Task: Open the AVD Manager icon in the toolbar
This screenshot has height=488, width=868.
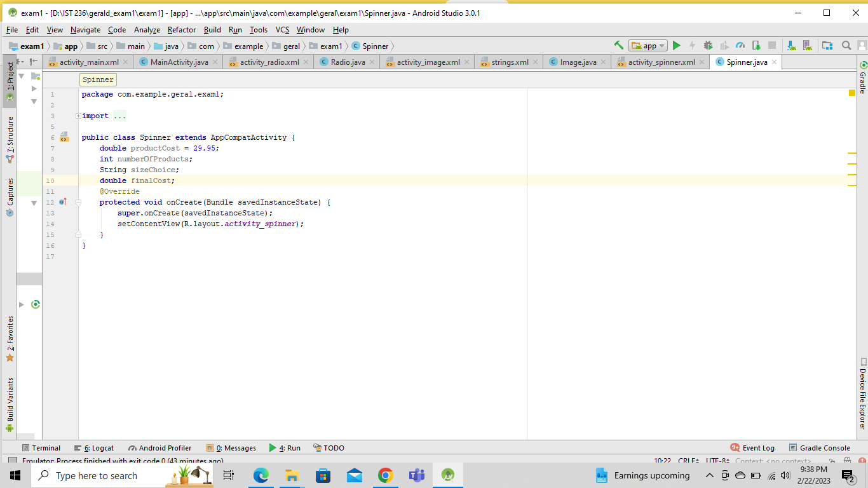Action: [x=807, y=46]
